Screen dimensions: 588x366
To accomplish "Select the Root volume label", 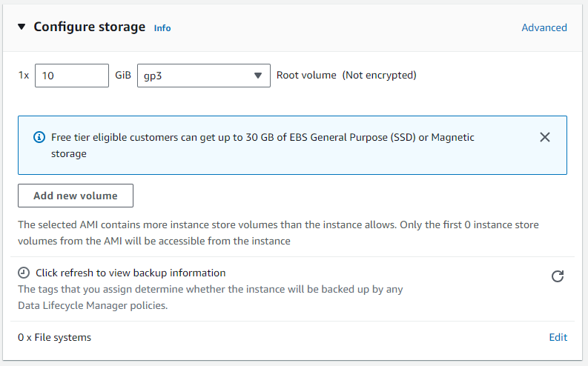I will 306,76.
